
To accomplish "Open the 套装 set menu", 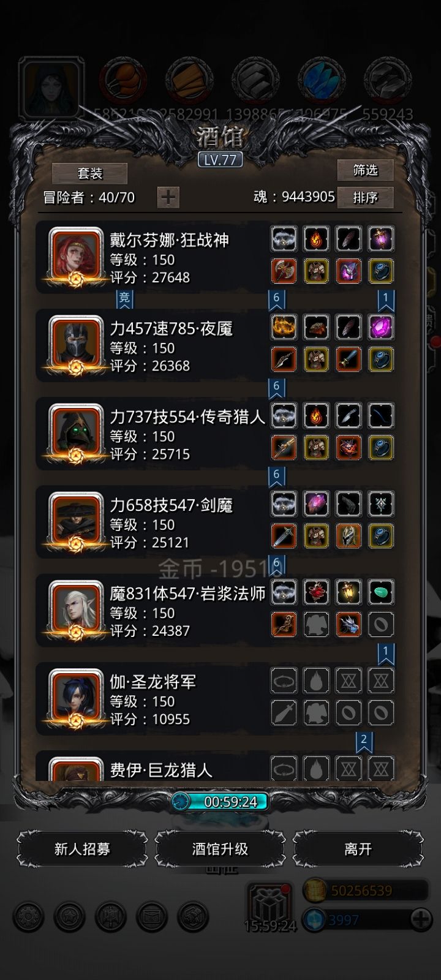I will pyautogui.click(x=90, y=173).
